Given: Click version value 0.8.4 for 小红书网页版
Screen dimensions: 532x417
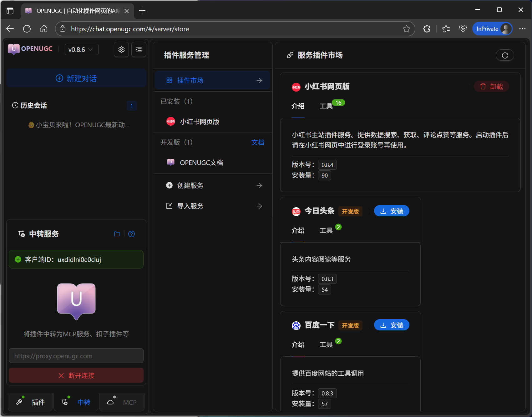Looking at the screenshot, I should coord(327,165).
